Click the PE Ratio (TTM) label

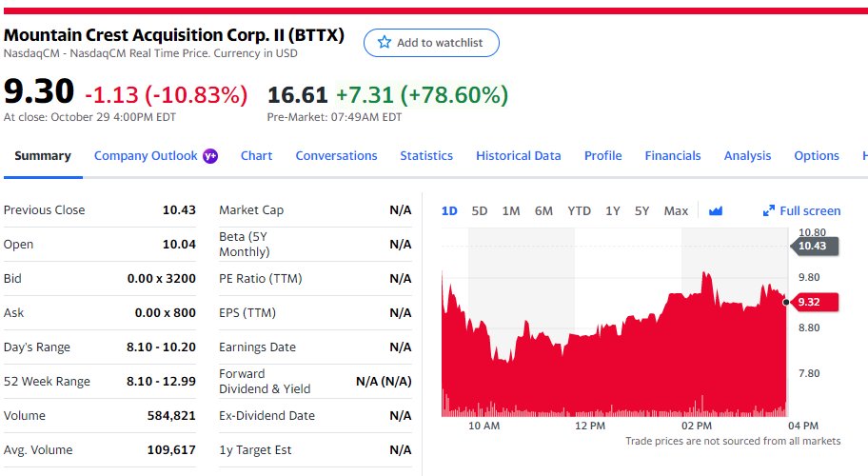tap(260, 279)
